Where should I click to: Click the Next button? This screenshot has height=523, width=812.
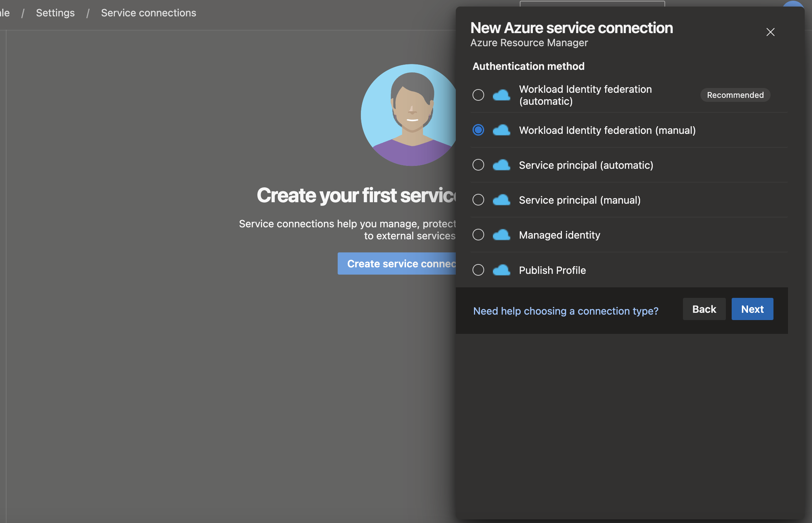click(752, 309)
